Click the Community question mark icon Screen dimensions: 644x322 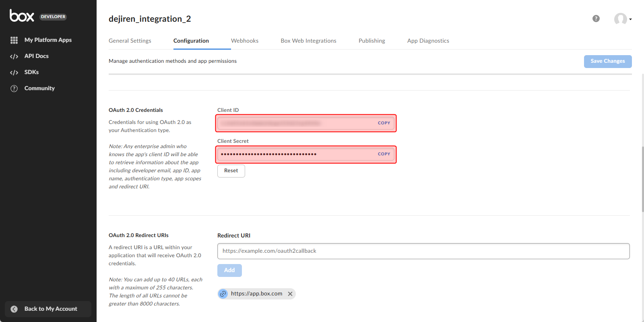(14, 89)
